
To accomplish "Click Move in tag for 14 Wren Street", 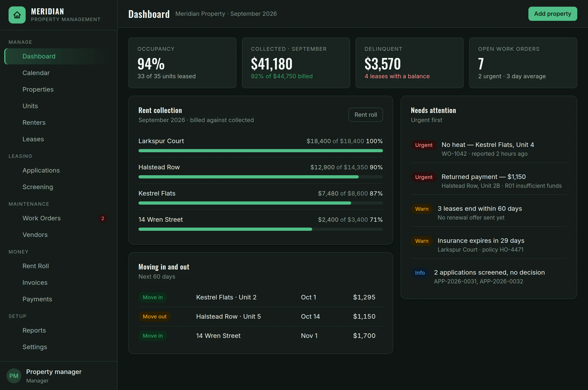I will click(x=153, y=336).
